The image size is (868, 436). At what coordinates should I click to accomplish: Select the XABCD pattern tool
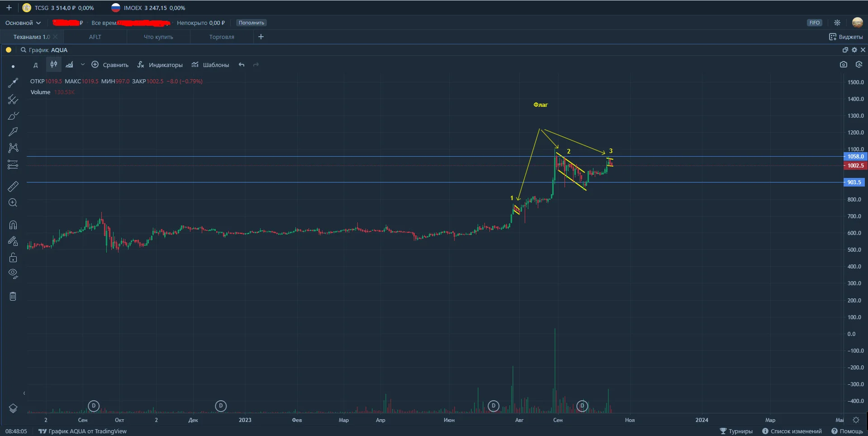click(13, 148)
